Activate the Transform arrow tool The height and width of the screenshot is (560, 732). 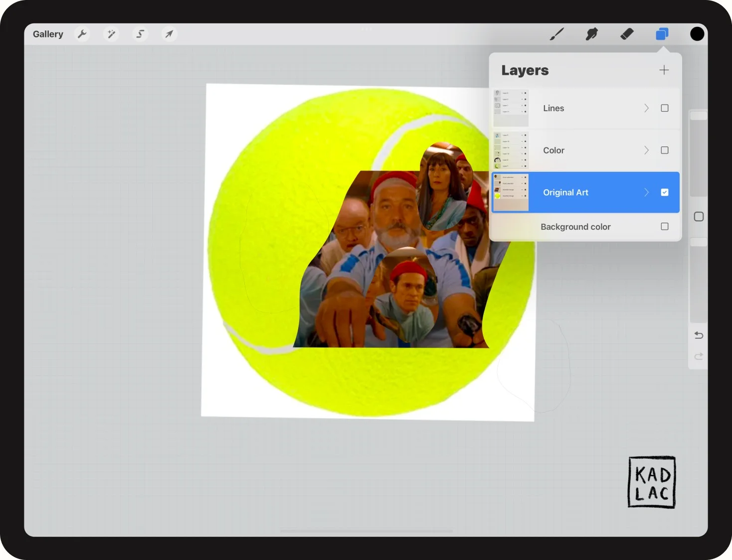tap(169, 34)
